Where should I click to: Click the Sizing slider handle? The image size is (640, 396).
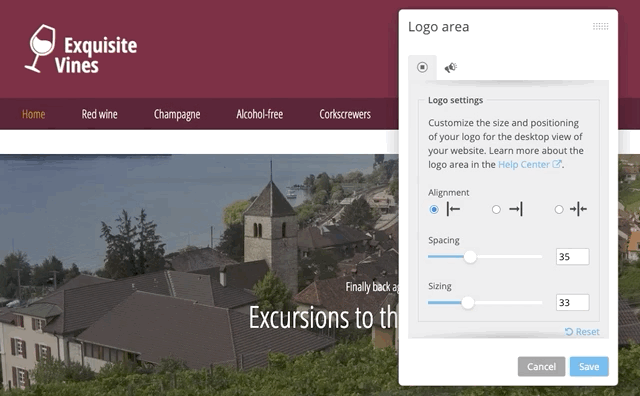[468, 303]
